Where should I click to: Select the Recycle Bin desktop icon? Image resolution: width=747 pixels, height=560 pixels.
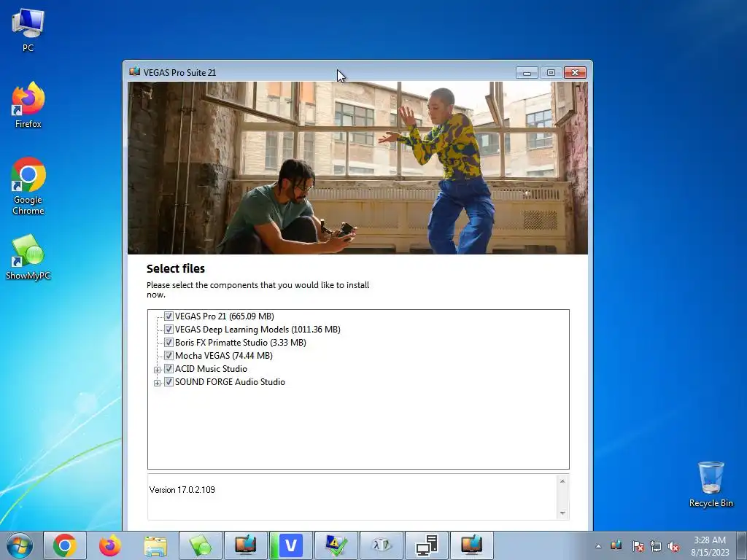click(711, 484)
